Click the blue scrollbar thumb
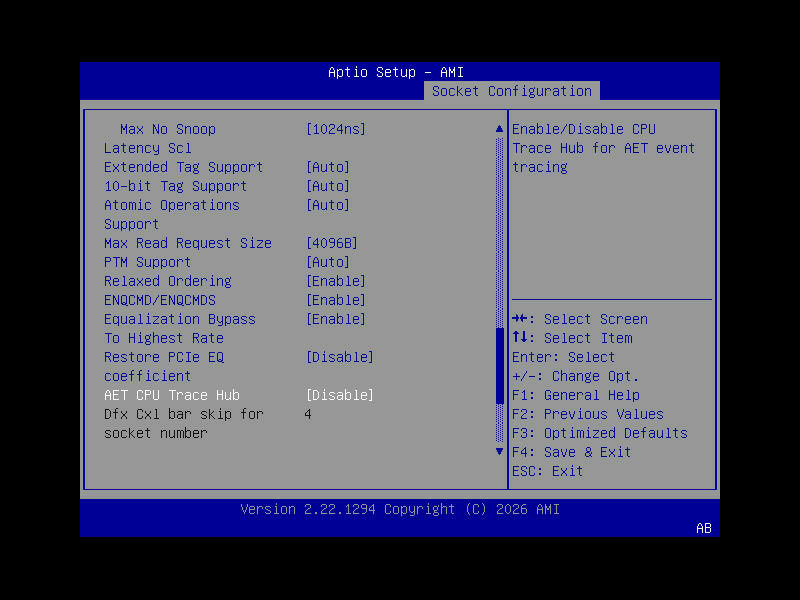 499,366
